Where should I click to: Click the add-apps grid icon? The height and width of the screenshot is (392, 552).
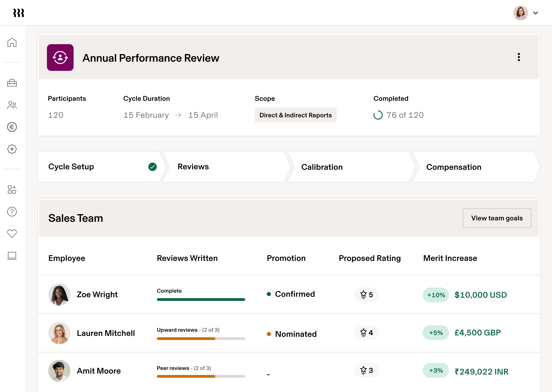(x=12, y=190)
